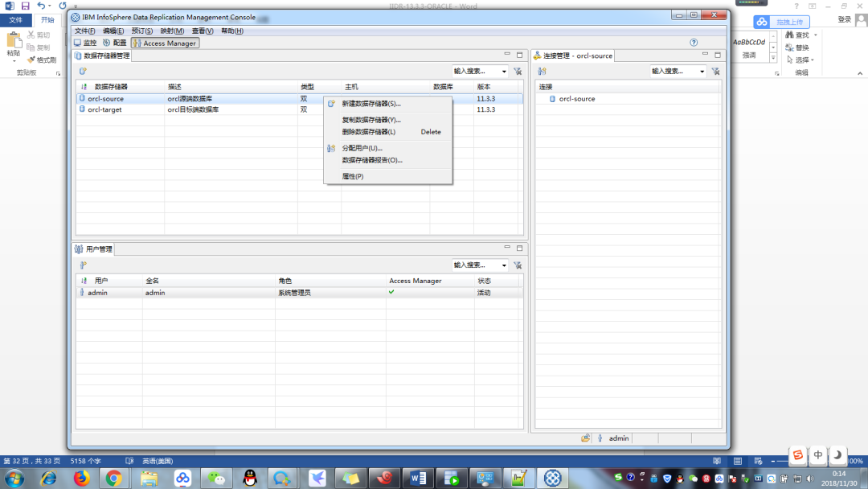The image size is (868, 489).
Task: Open the Word 文件 tab
Action: [x=15, y=20]
